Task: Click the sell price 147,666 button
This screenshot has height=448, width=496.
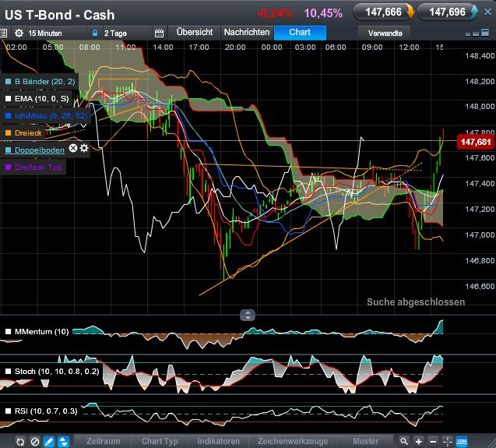Action: click(383, 12)
